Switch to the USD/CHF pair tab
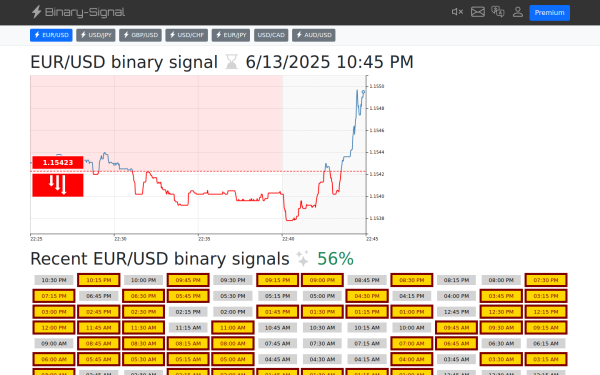 (x=187, y=35)
